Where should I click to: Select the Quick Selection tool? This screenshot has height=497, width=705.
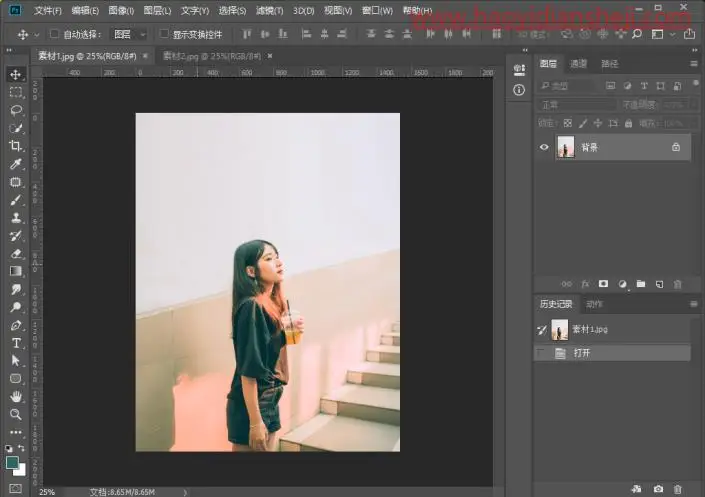click(x=16, y=128)
